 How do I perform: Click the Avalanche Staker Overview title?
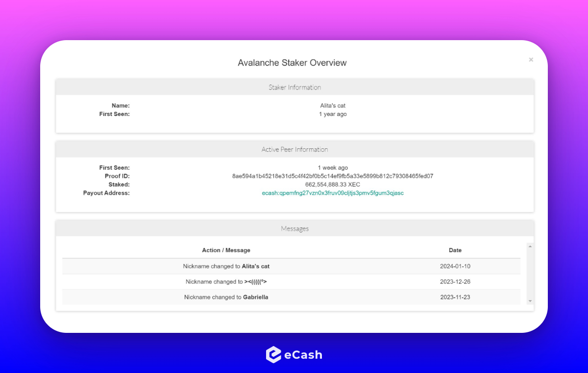[x=292, y=63]
